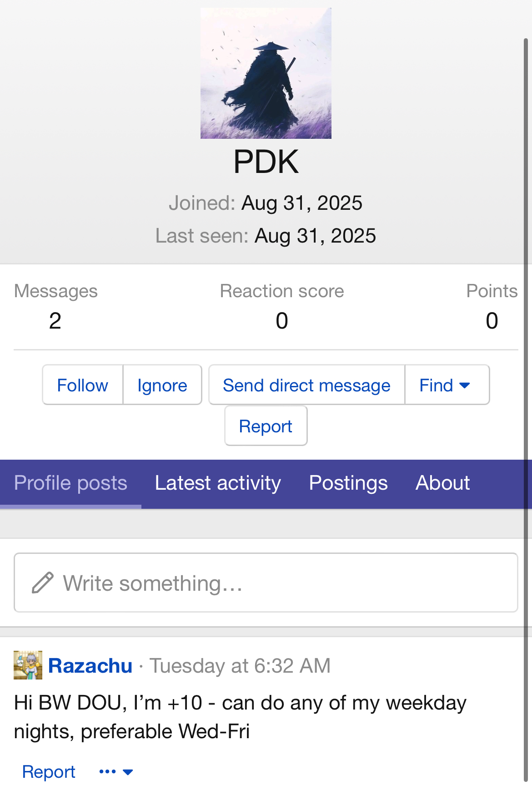Open the three-dots more options menu
Viewport: 532px width, 791px height.
click(116, 772)
